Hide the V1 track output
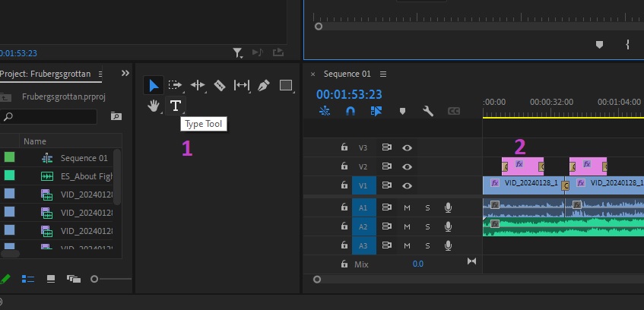Screen dimensions: 644x310 (x=407, y=185)
